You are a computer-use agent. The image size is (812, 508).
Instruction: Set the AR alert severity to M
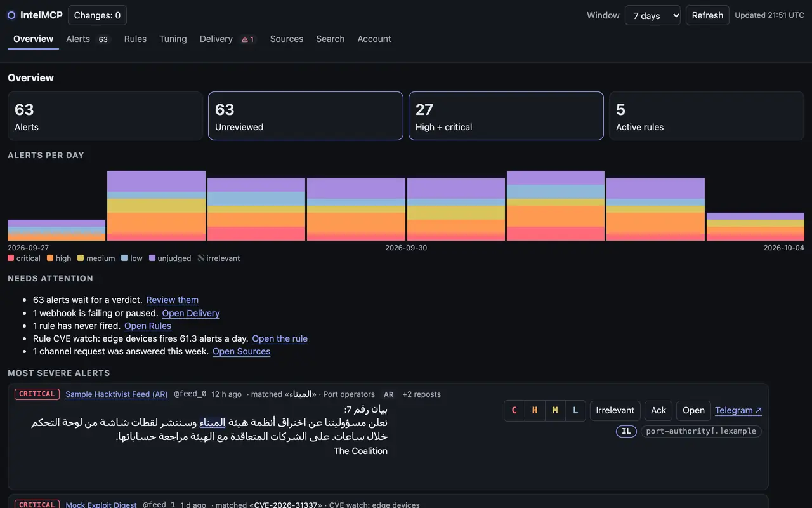point(555,410)
